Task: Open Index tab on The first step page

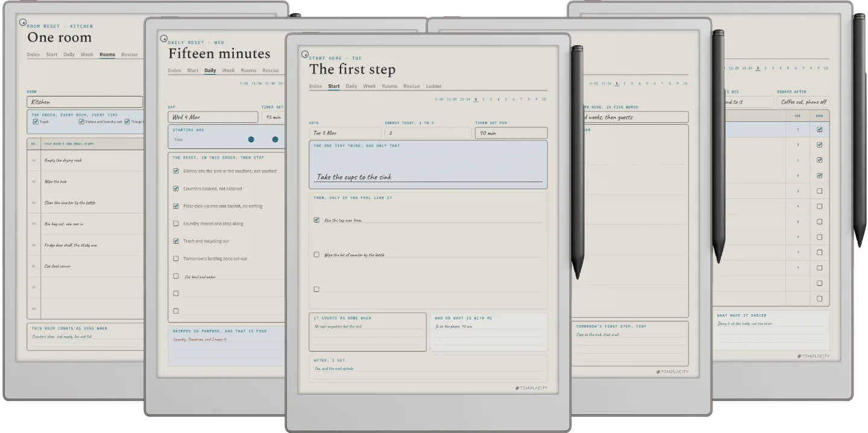Action: coord(316,86)
